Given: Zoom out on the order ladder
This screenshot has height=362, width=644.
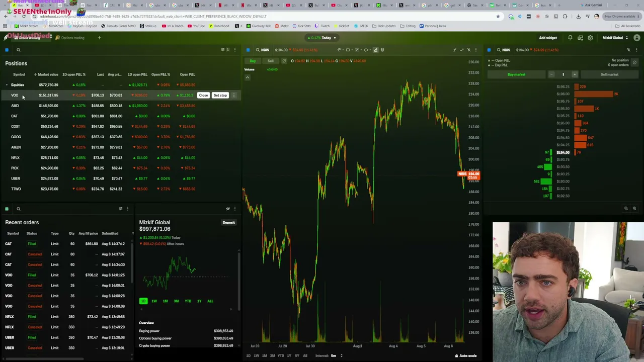Looking at the screenshot, I should click(626, 208).
